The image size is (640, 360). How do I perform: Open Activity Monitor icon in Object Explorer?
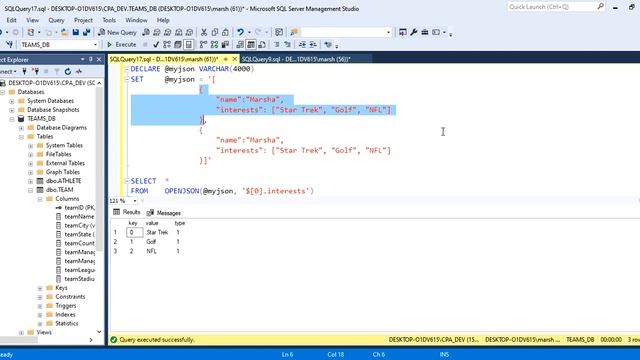[79, 71]
